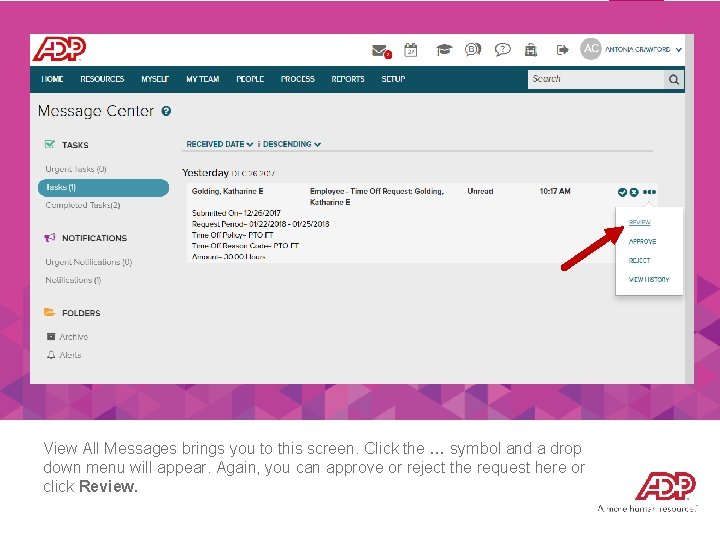Screen dimensions: 720x540
Task: Open the Alerts folder link
Action: tap(70, 355)
